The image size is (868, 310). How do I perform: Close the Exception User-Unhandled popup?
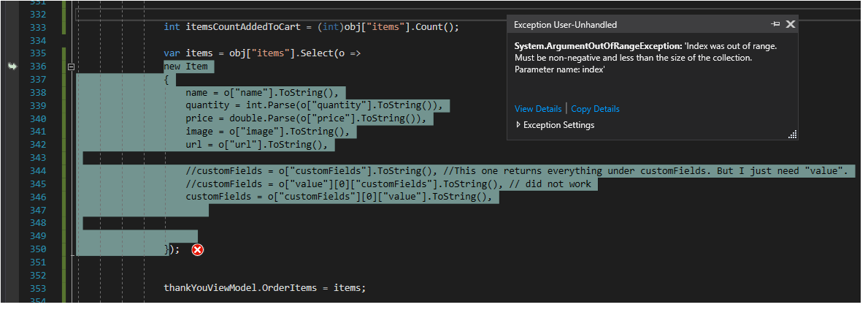point(791,24)
